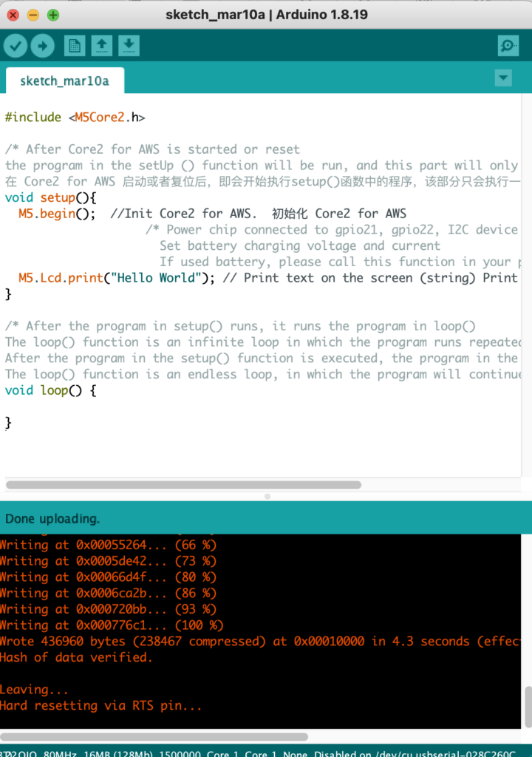Click the 'Wrote 436960 bytes' console line

coord(260,641)
